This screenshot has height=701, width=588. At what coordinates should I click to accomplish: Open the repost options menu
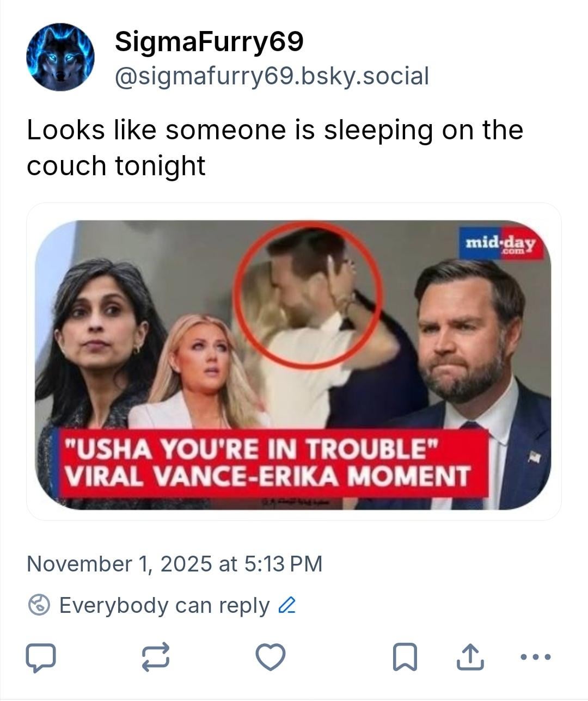(x=156, y=657)
